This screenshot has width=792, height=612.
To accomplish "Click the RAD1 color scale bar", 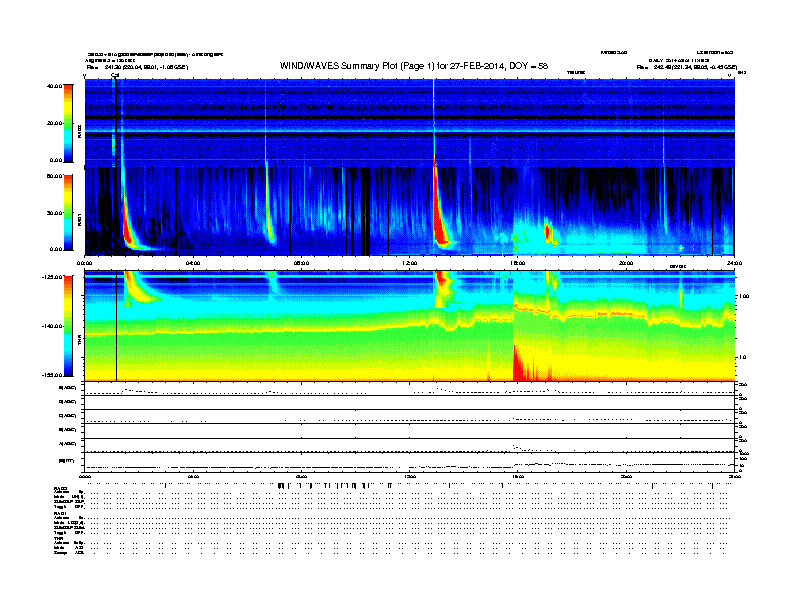I will pyautogui.click(x=68, y=212).
